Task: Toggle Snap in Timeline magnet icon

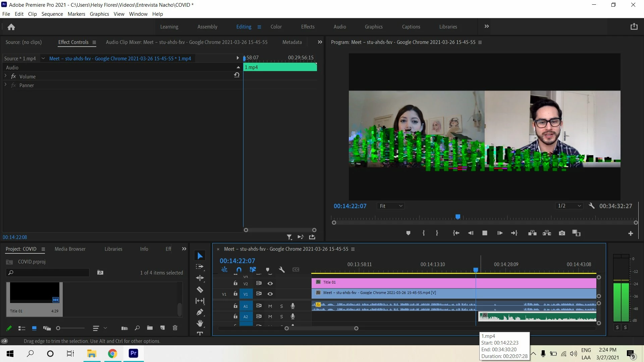Action: [x=239, y=269]
